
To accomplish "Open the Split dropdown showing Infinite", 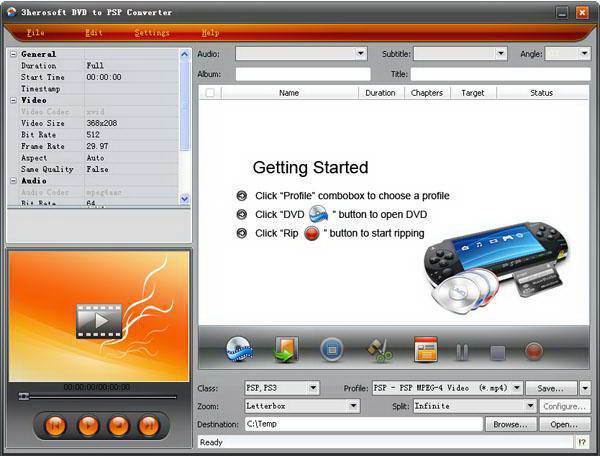I will point(530,406).
